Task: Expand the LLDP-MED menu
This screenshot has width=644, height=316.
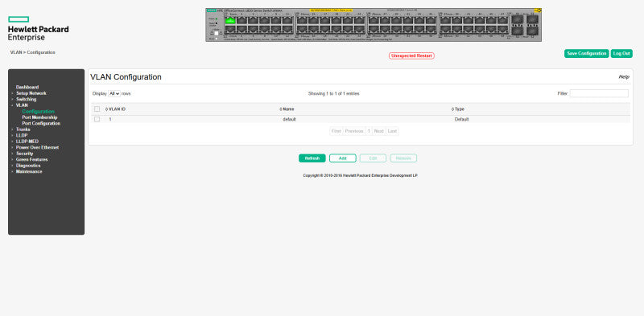Action: [x=27, y=142]
